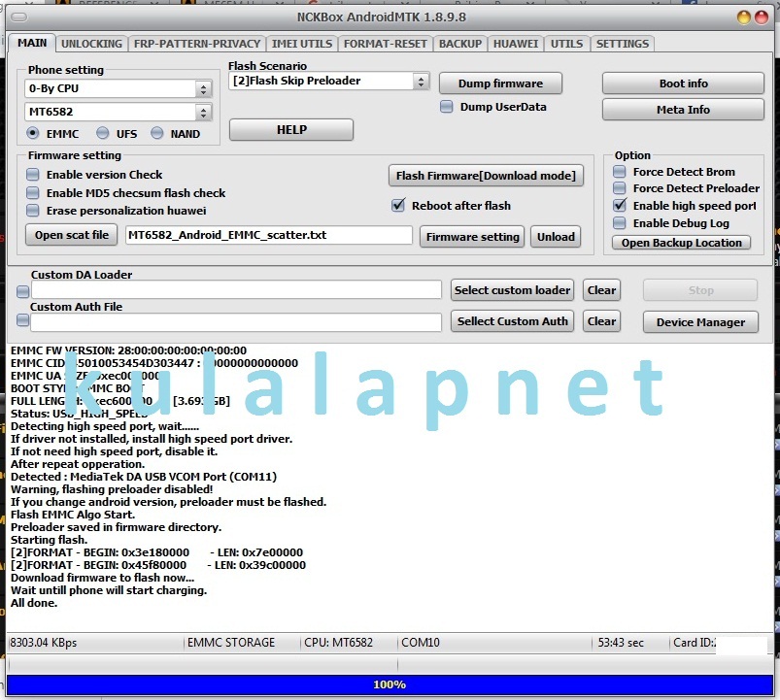Switch to the UNLOCKING tab

pyautogui.click(x=91, y=44)
